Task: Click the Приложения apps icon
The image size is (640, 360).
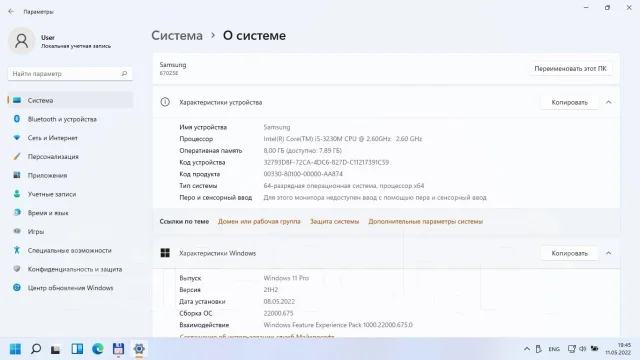Action: 17,175
